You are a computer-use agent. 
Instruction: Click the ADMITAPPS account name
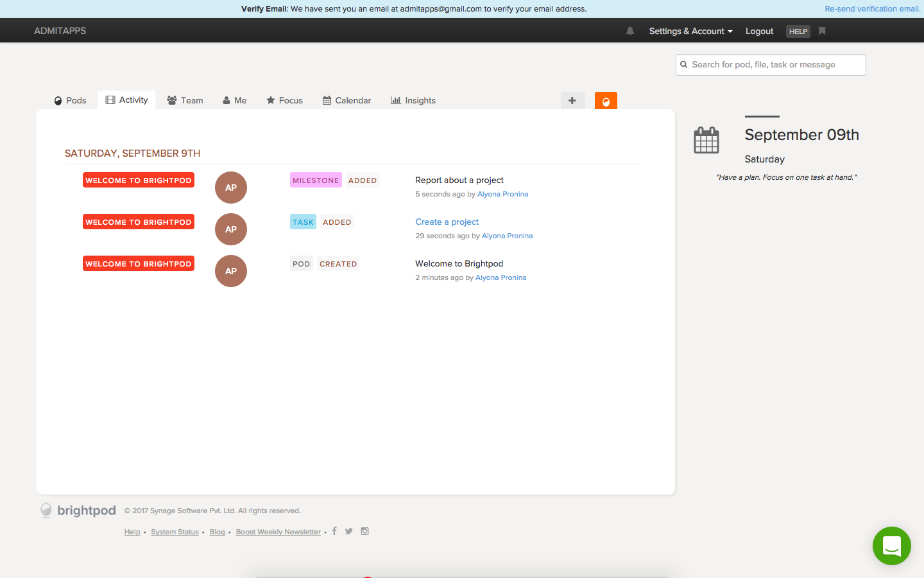(x=60, y=31)
